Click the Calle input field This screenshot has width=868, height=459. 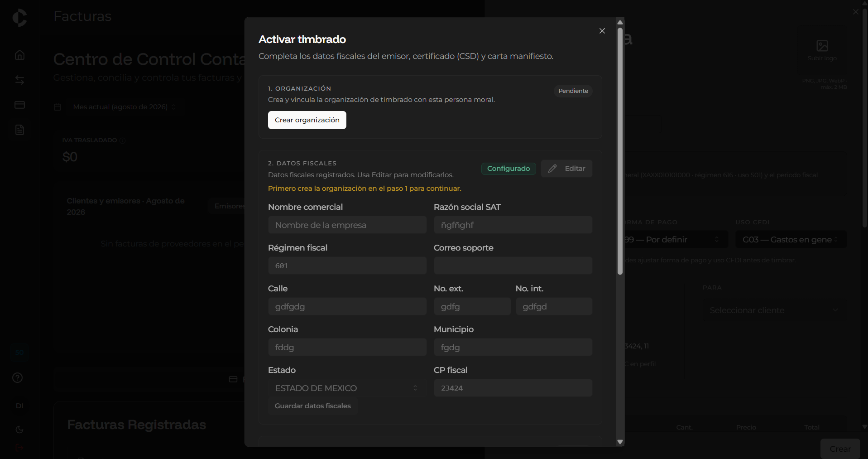click(x=347, y=306)
